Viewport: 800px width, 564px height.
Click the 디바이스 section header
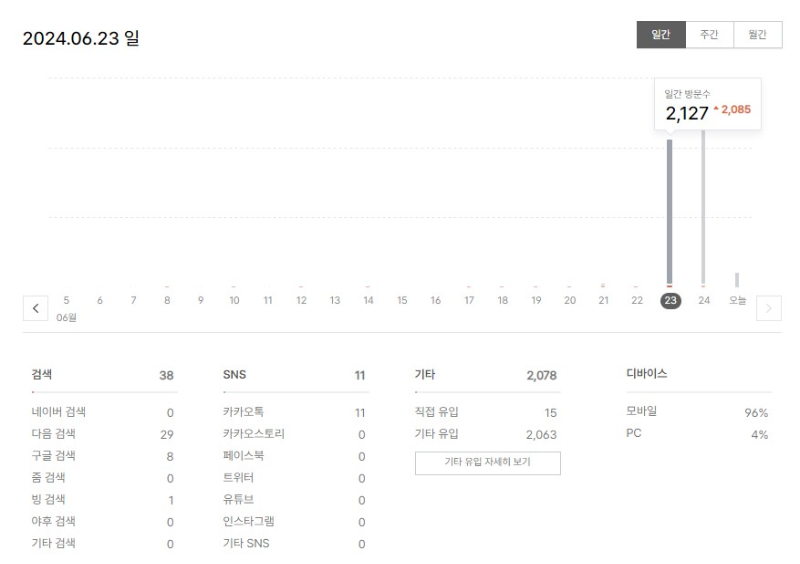pos(646,374)
